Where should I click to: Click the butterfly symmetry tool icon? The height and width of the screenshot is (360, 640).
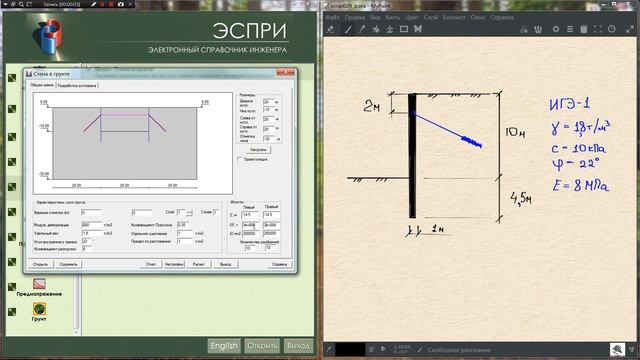coord(418,29)
